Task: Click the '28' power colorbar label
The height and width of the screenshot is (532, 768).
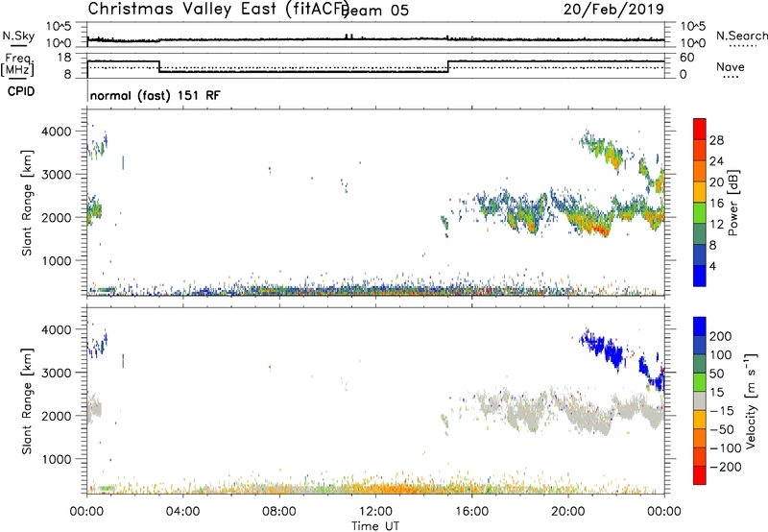Action: [716, 140]
